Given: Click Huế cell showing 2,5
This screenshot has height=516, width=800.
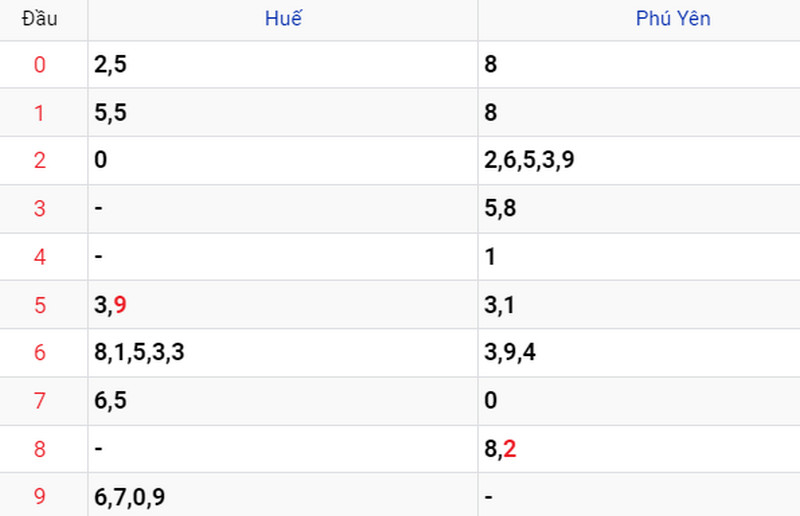Looking at the screenshot, I should tap(283, 64).
